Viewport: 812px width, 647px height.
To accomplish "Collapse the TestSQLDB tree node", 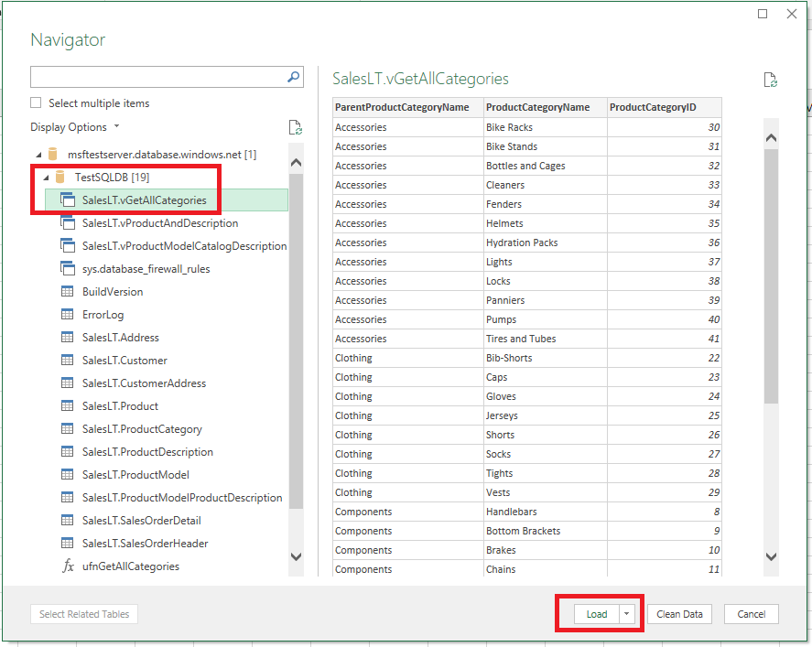I will [x=46, y=178].
